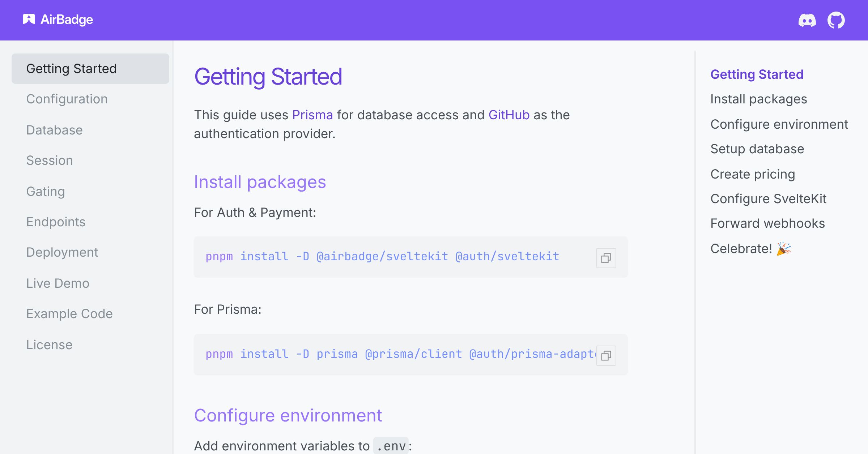Open the Database page

[55, 130]
